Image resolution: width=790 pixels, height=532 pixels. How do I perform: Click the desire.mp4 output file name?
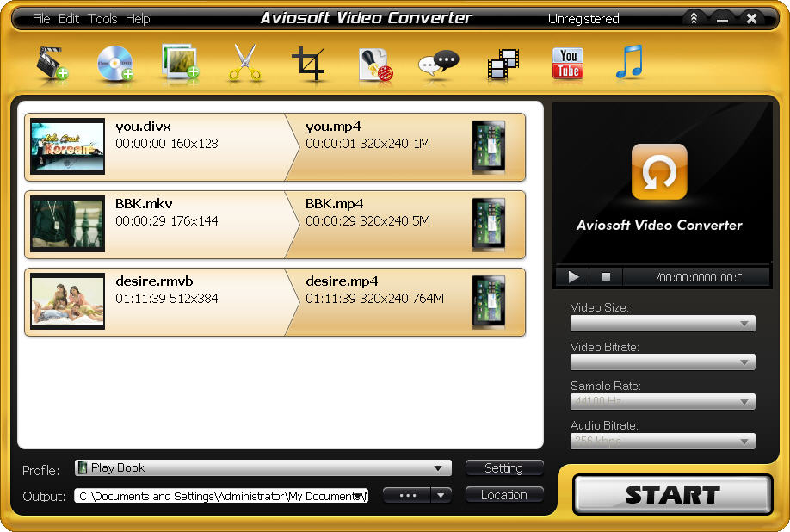342,281
